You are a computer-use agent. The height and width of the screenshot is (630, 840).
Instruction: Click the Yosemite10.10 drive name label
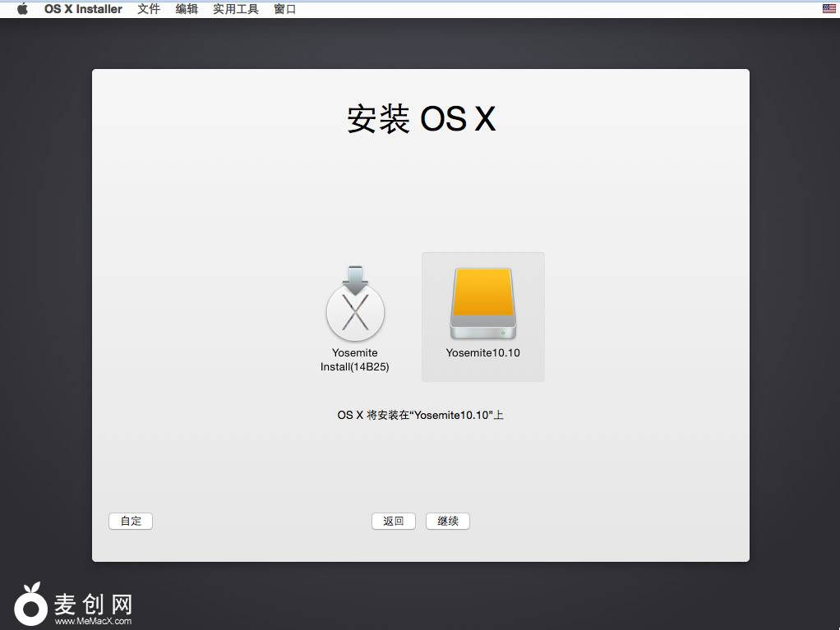click(483, 353)
